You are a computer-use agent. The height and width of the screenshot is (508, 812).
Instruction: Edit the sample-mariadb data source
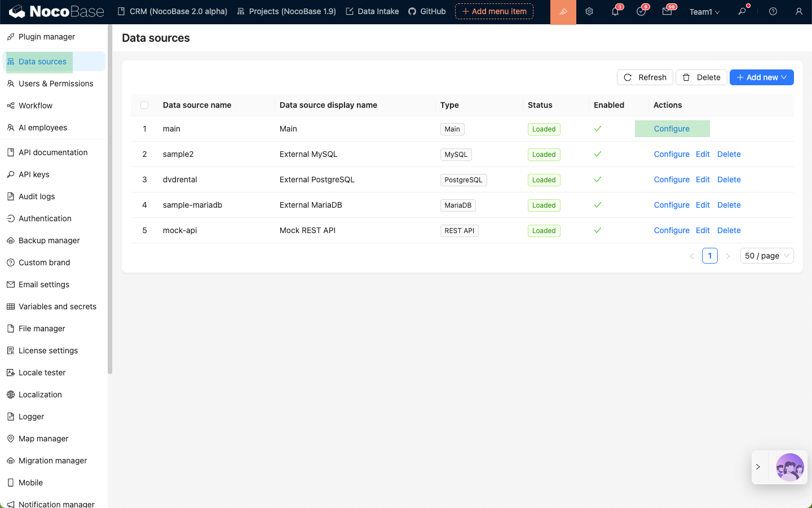point(703,205)
